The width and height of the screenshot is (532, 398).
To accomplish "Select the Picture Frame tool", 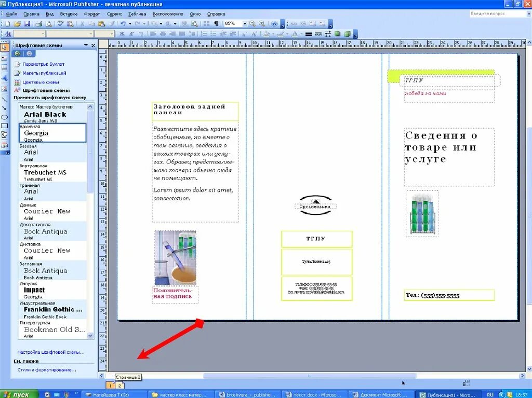I will 4,89.
